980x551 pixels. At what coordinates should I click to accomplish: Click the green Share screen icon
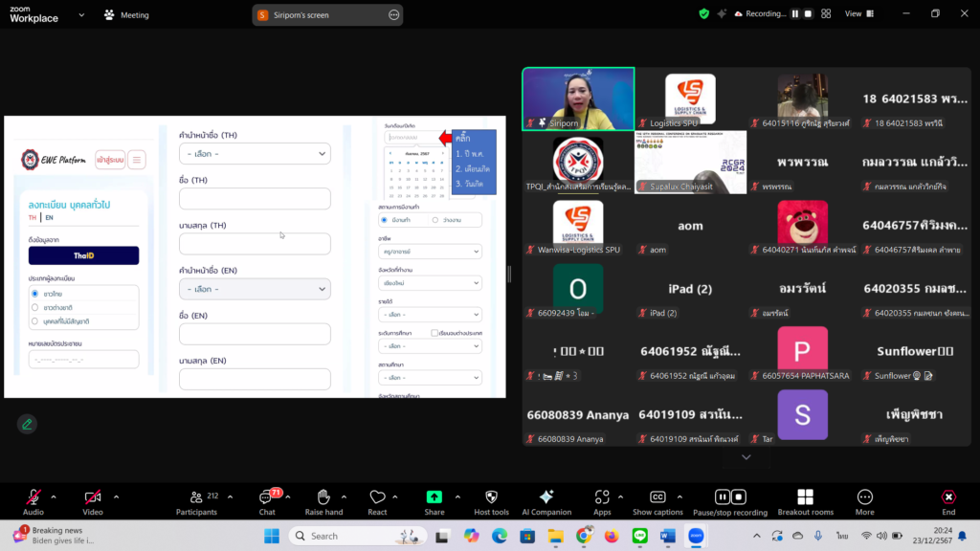(434, 496)
